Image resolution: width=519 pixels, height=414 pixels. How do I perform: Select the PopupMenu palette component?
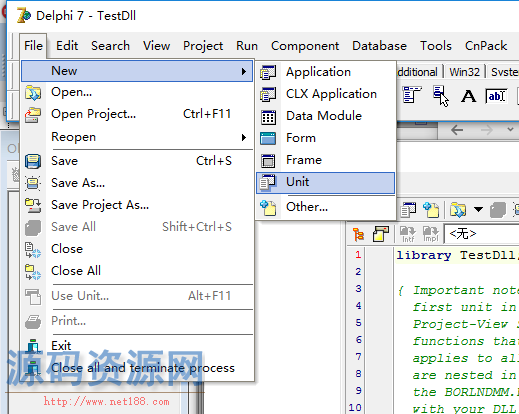[441, 96]
